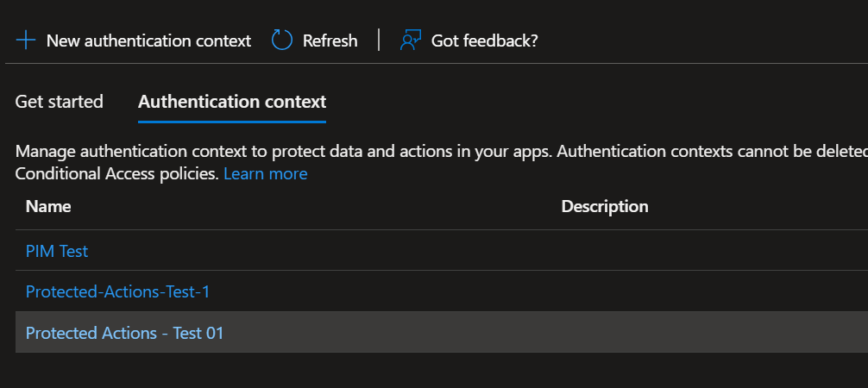This screenshot has width=868, height=388.
Task: Open the Got feedback? option
Action: point(484,41)
